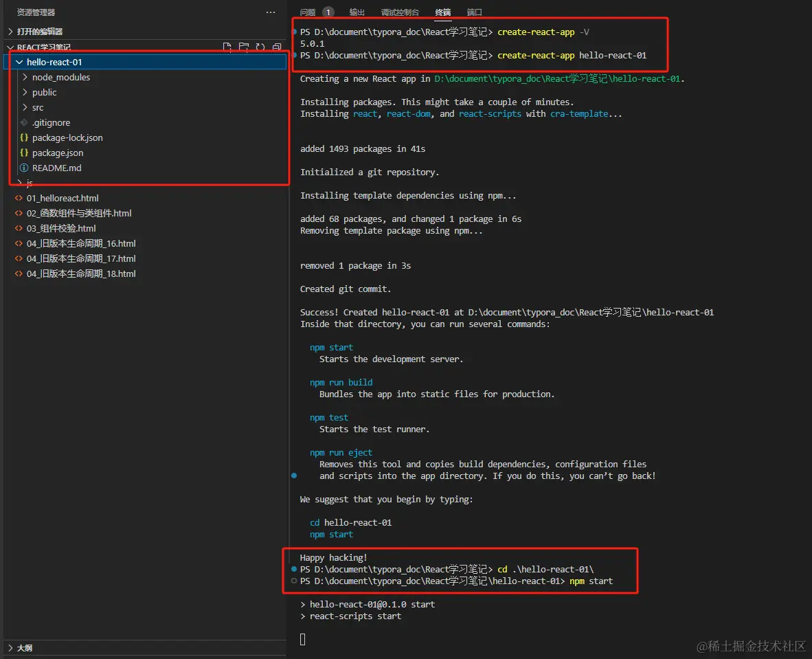Click 'Initialized a git repository.' line
The image size is (812, 659).
[369, 172]
